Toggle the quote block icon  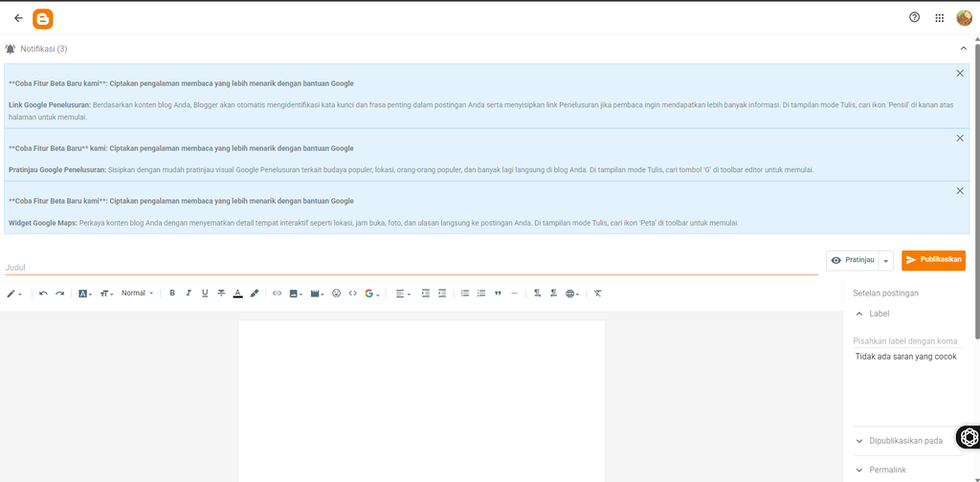coord(498,293)
